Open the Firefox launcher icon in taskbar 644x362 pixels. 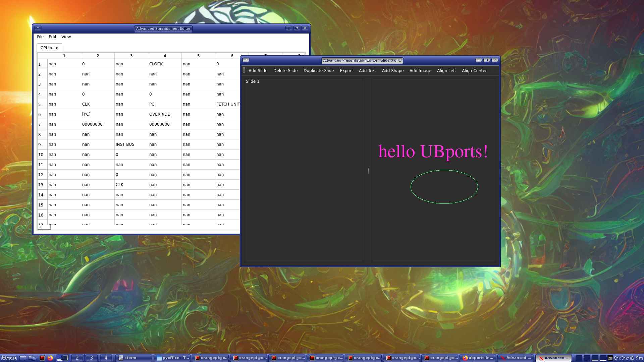[50, 358]
